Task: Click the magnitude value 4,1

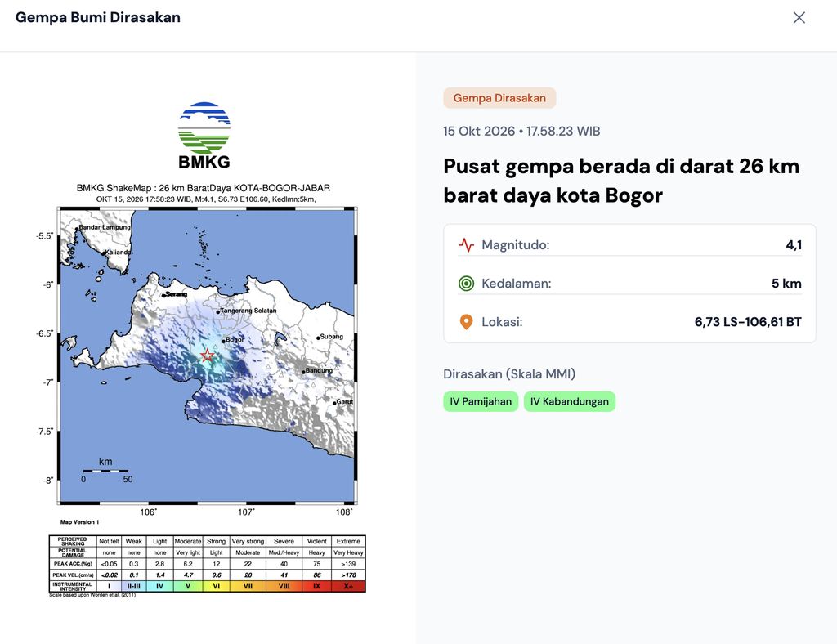Action: (794, 245)
